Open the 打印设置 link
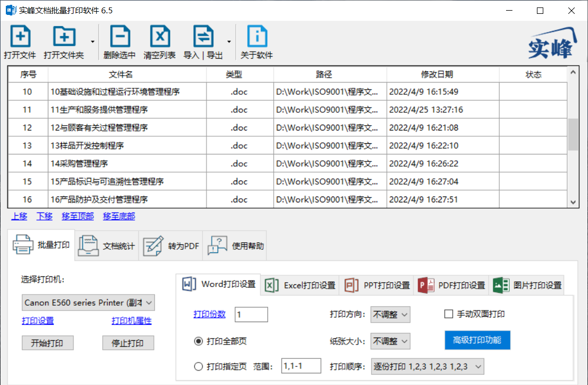This screenshot has height=385, width=588. pyautogui.click(x=38, y=321)
